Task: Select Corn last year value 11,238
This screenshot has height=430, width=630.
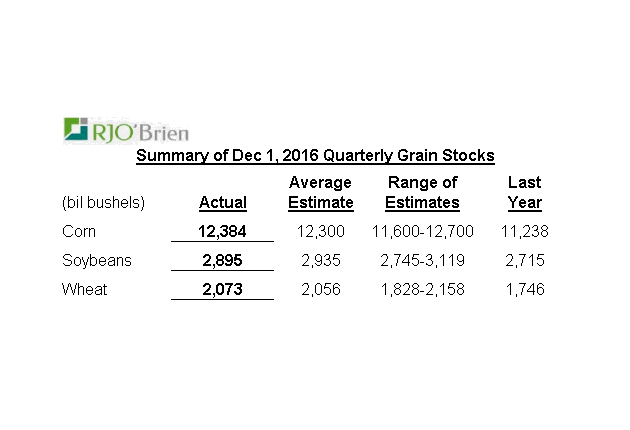Action: (525, 232)
